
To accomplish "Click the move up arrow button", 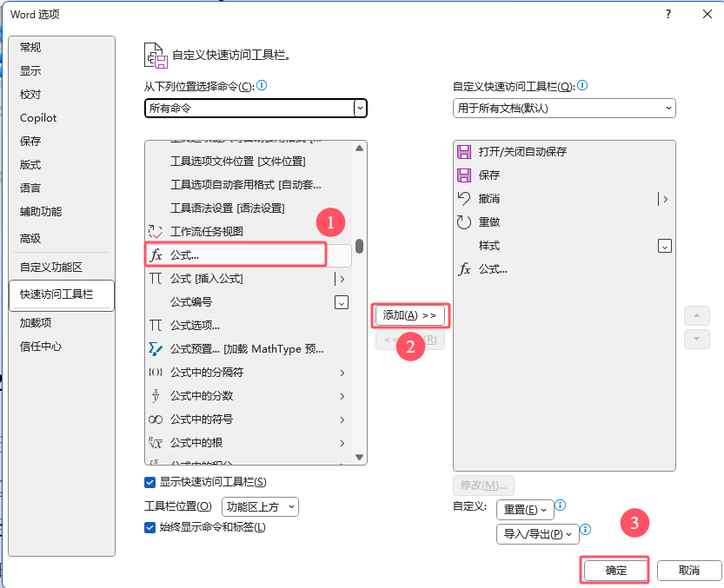I will point(697,315).
